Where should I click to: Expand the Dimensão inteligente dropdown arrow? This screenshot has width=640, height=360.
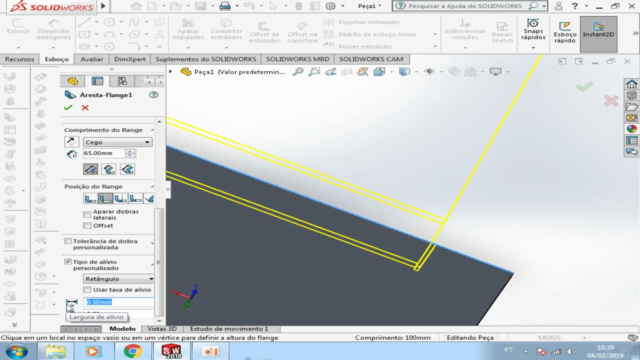pos(53,48)
